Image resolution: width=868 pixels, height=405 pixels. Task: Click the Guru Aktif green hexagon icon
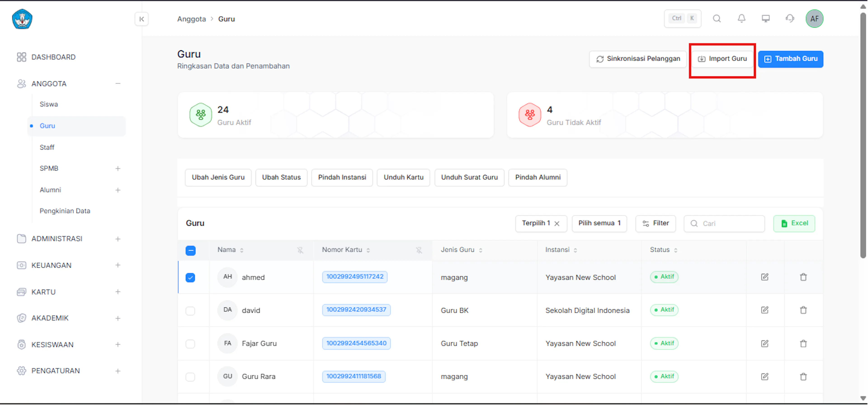click(x=200, y=115)
